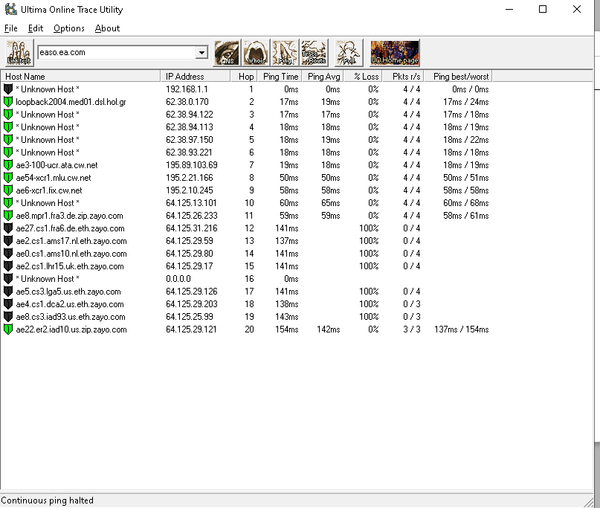Click the Ultima Online Trace Utility title icon

click(x=10, y=9)
